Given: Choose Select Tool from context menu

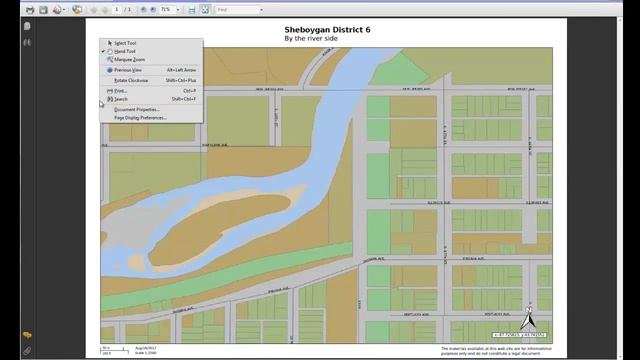Looking at the screenshot, I should tap(151, 43).
